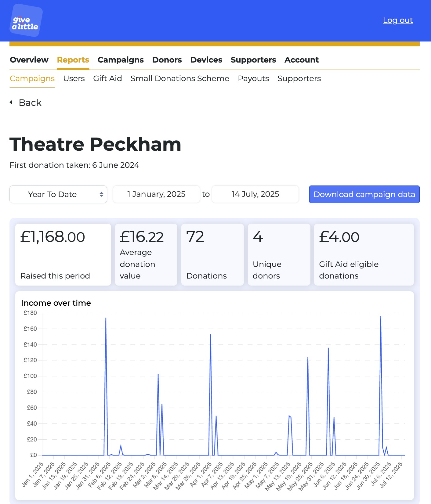Click the £100 y-axis label
The width and height of the screenshot is (431, 504).
click(30, 376)
